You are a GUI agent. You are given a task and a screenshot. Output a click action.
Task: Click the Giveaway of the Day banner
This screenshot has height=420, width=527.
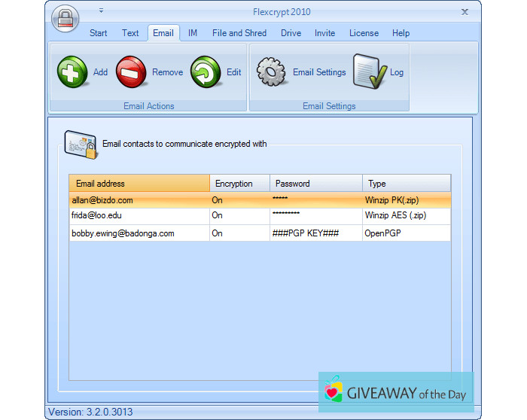[x=395, y=392]
